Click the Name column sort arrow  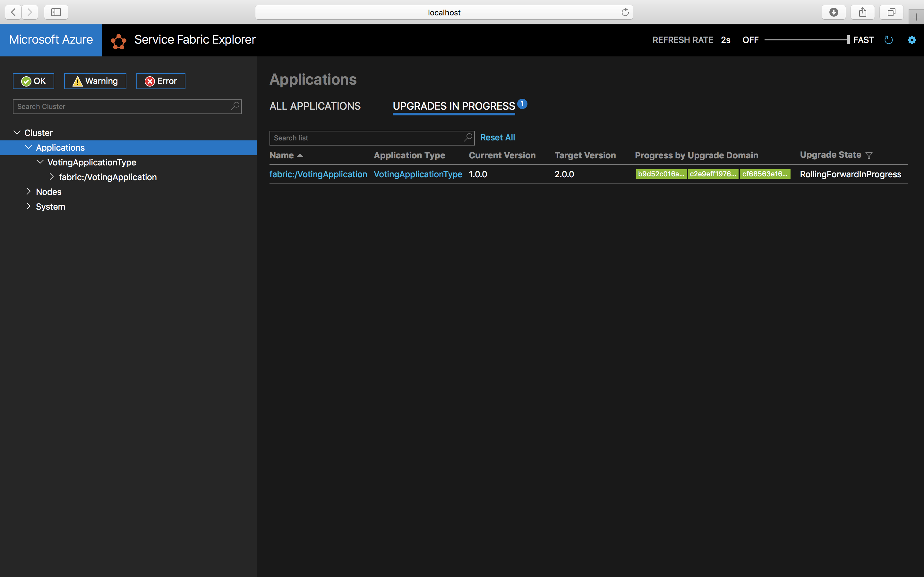click(x=299, y=155)
